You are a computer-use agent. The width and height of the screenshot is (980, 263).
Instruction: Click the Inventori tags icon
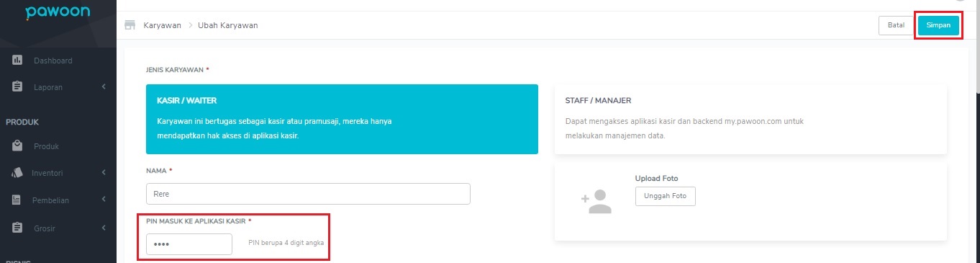coord(18,173)
